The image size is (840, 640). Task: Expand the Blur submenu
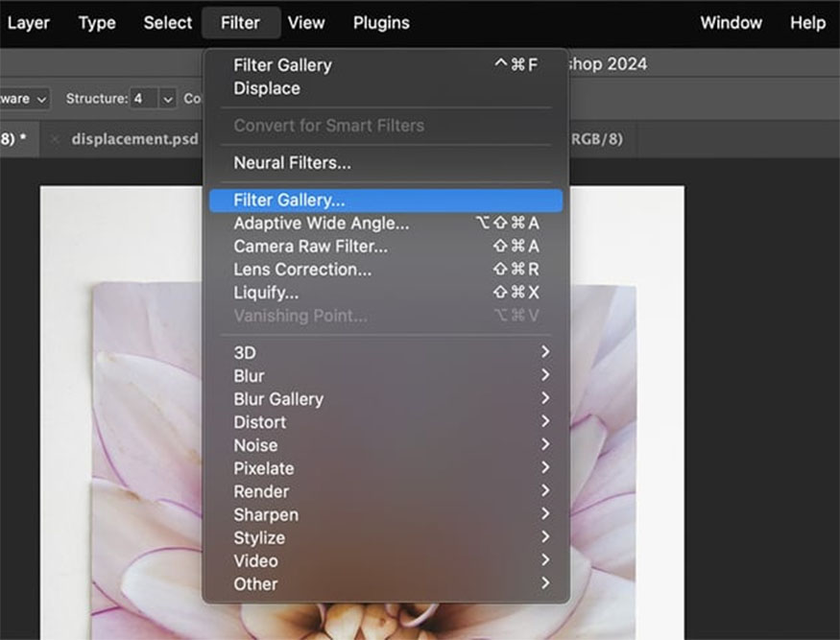click(386, 376)
